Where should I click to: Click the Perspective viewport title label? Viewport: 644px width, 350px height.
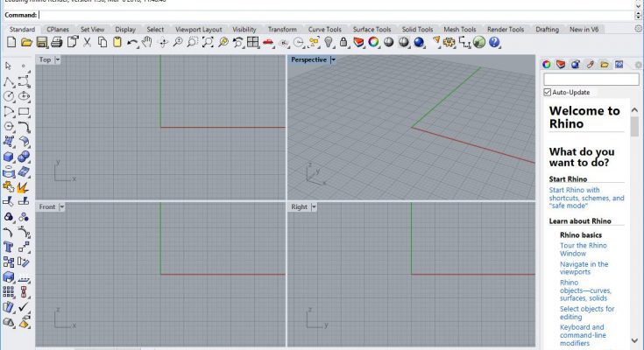(x=308, y=59)
